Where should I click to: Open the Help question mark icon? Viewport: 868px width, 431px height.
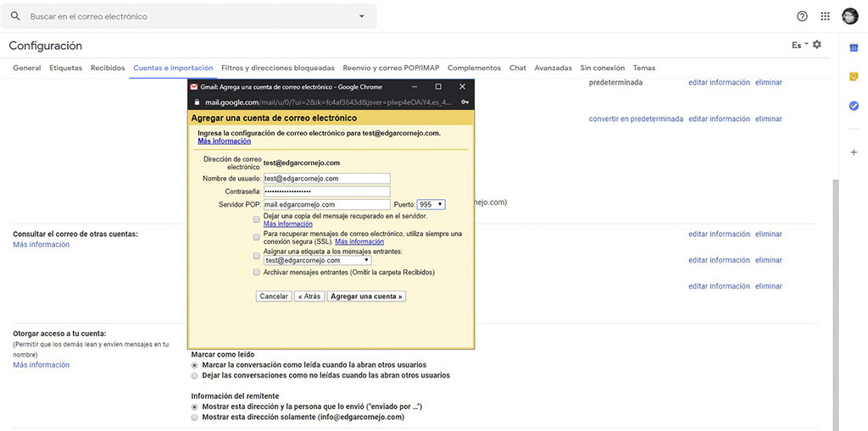[802, 16]
